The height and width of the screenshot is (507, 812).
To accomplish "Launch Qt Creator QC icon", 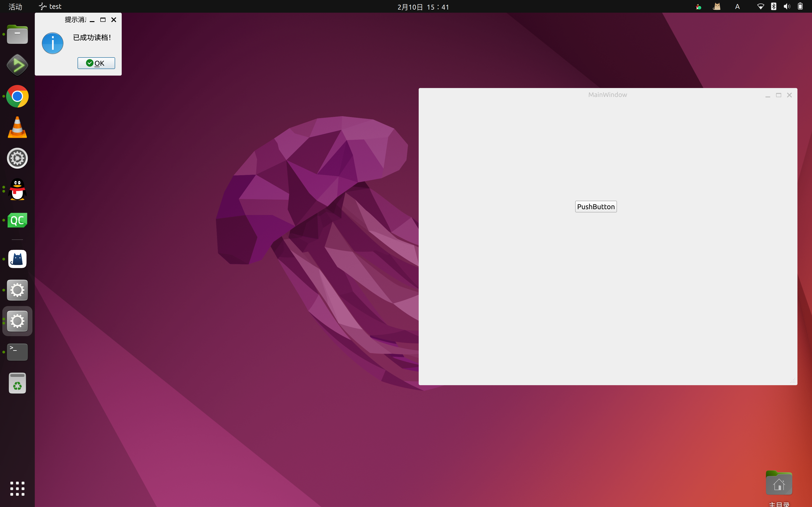I will point(17,220).
